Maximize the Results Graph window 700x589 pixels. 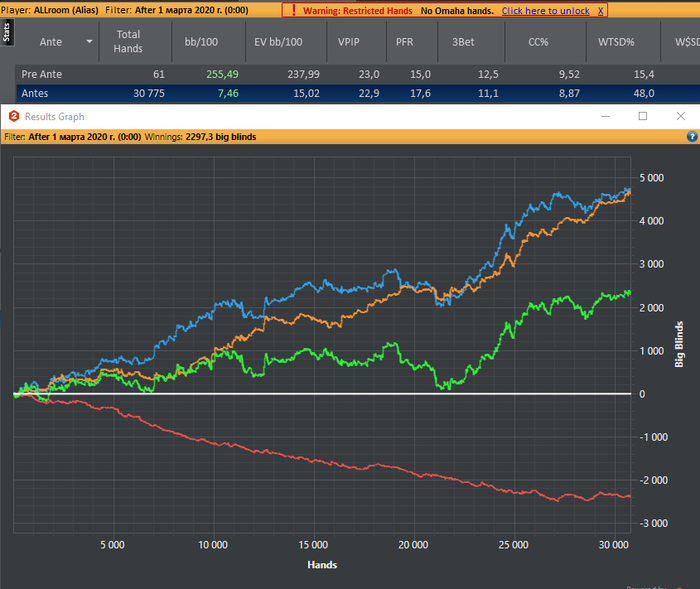pyautogui.click(x=643, y=116)
